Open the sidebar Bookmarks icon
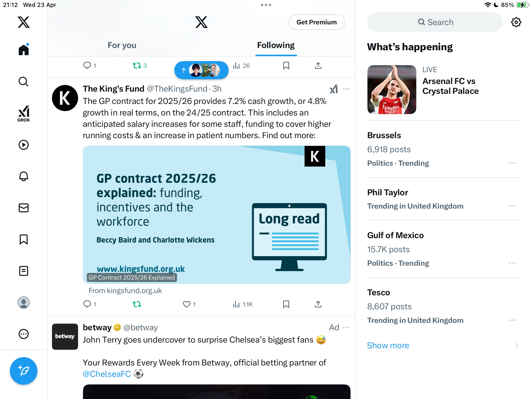The height and width of the screenshot is (399, 532). [24, 239]
